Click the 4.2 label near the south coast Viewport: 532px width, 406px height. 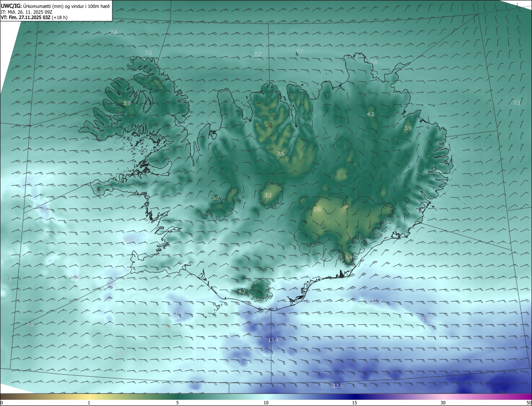click(x=242, y=291)
